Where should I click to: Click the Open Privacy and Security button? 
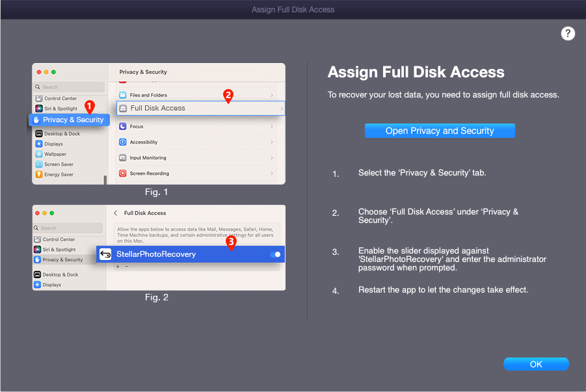440,131
